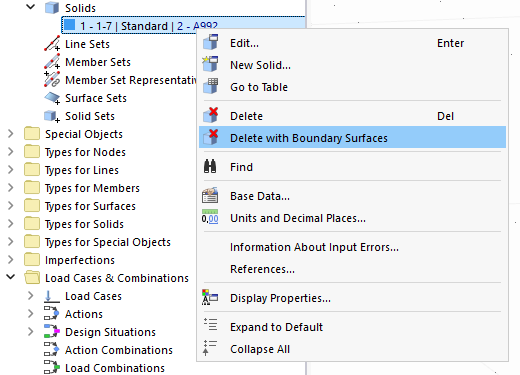Expand the Types for Members folder
Viewport: 520px width, 375px height.
(x=11, y=188)
